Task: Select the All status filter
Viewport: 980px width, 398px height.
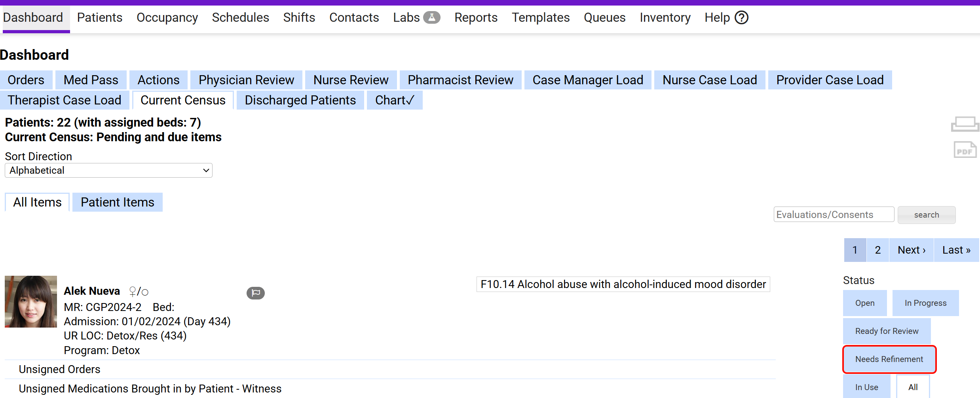Action: tap(913, 387)
